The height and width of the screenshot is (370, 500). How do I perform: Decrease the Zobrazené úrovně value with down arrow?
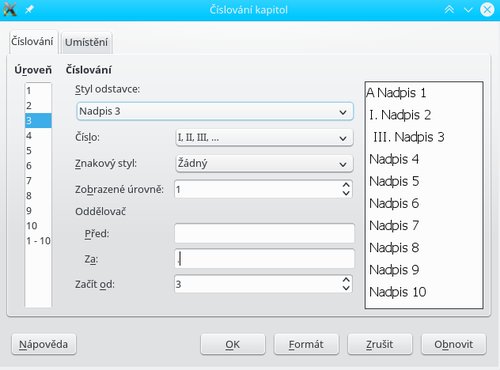tap(346, 193)
